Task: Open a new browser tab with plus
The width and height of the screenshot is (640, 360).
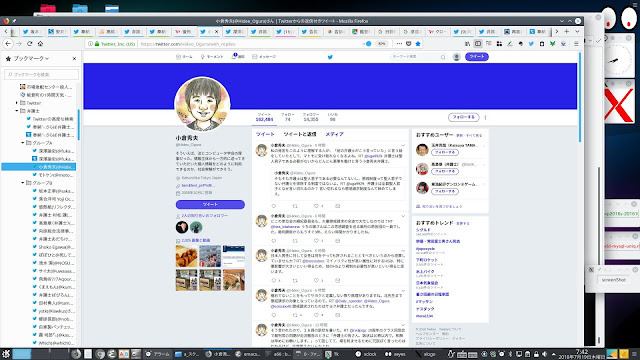Action: (567, 31)
